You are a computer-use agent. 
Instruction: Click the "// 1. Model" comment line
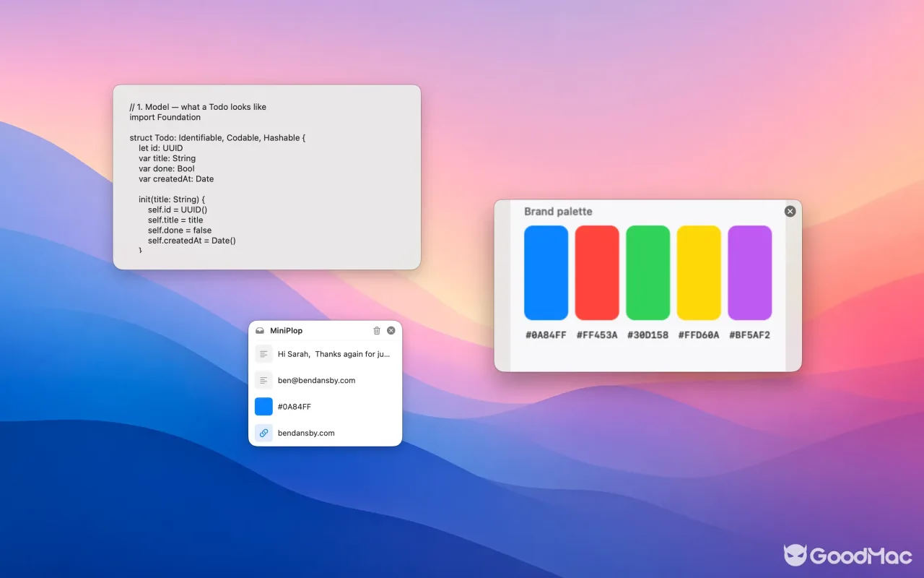198,107
